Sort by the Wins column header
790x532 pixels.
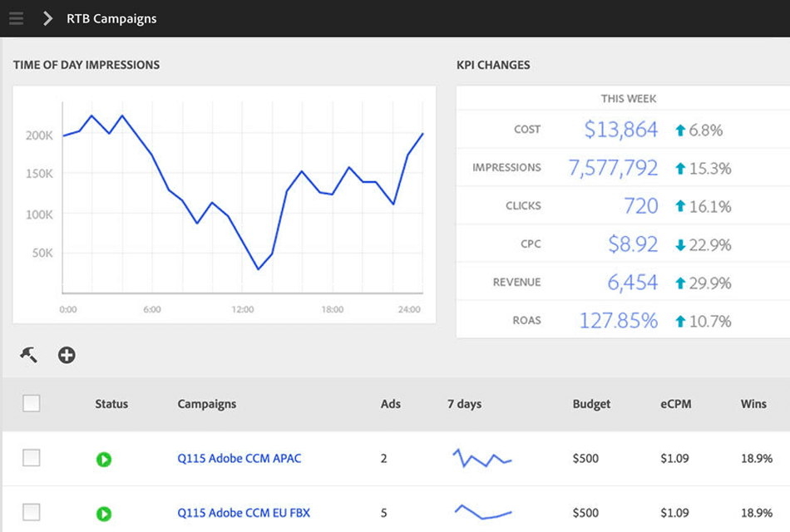tap(753, 404)
